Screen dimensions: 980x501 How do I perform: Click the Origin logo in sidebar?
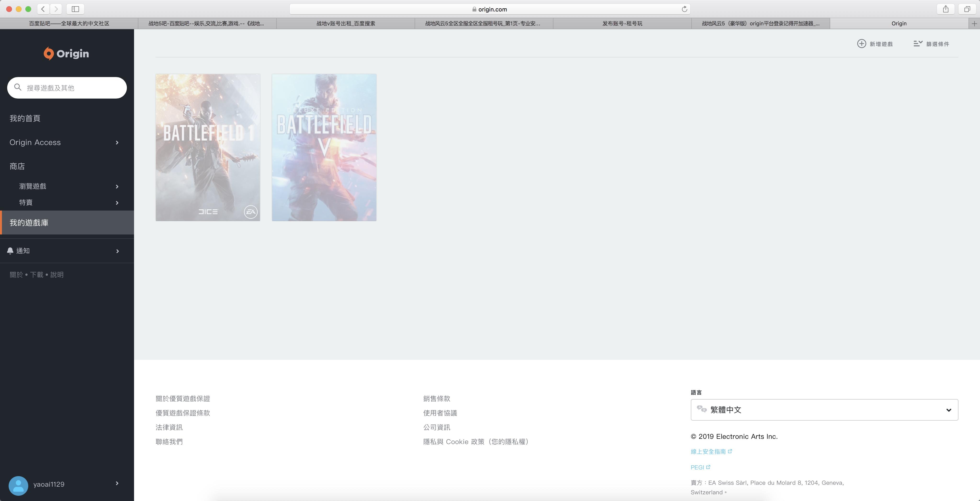(66, 54)
